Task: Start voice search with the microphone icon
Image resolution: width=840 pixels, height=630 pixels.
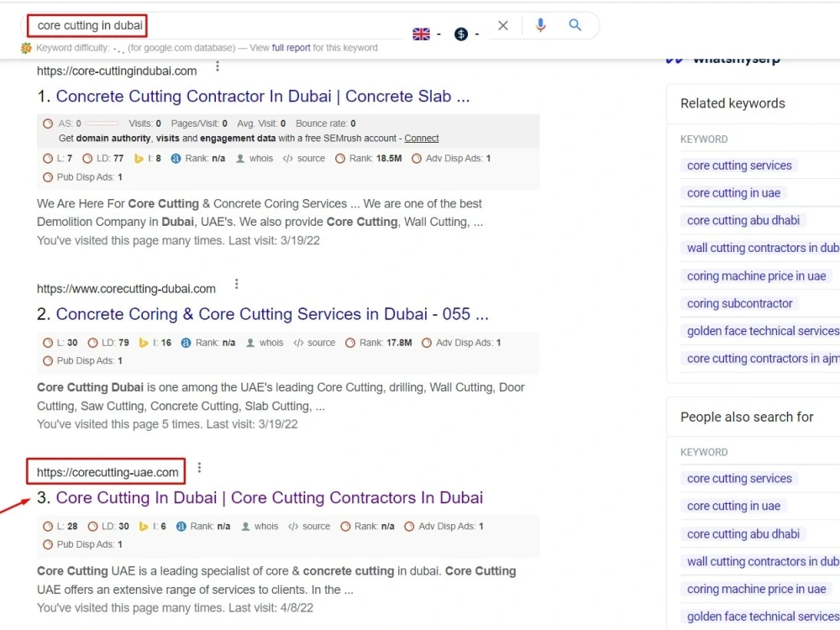Action: (540, 25)
